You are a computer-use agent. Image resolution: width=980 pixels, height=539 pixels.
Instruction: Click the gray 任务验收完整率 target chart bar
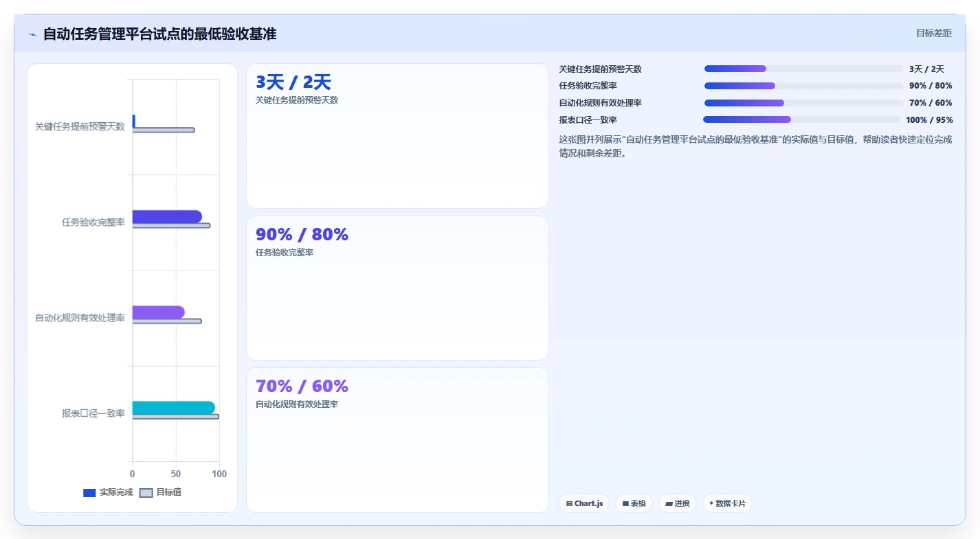point(171,225)
